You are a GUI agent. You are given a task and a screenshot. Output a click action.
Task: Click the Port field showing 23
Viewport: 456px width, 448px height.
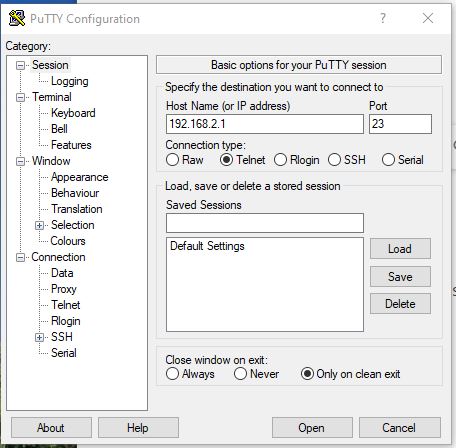(400, 124)
